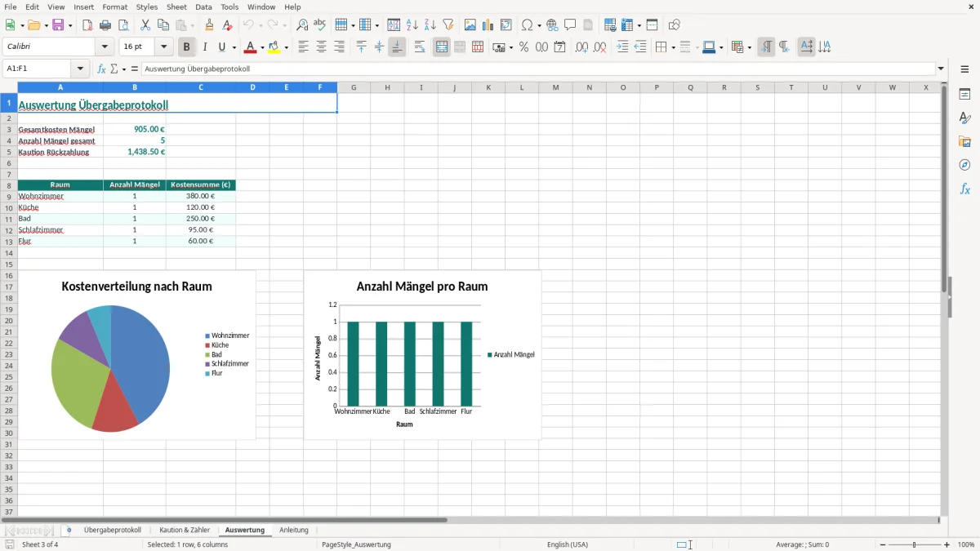Screen dimensions: 980x551
Task: Click the Save document icon
Action: 58,25
